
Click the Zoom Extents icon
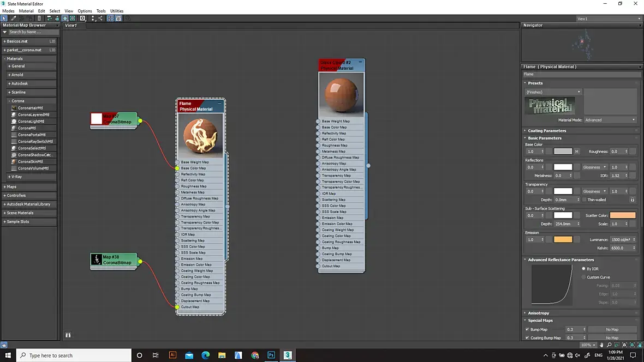point(624,345)
